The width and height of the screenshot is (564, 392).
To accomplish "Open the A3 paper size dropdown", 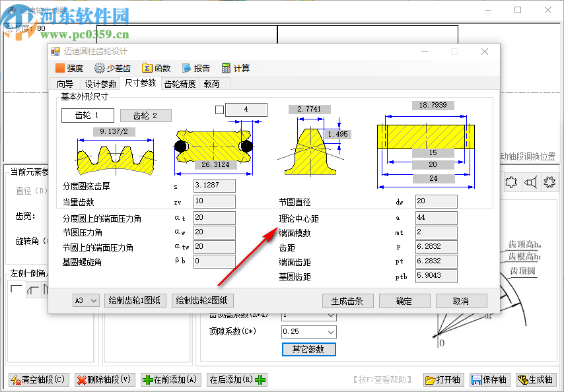I will (x=85, y=300).
